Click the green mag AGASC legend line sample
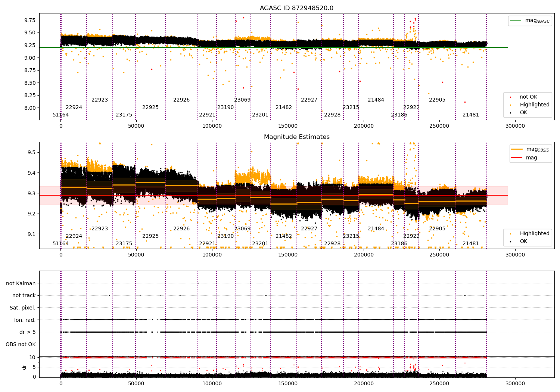This screenshot has width=560, height=392. 516,21
